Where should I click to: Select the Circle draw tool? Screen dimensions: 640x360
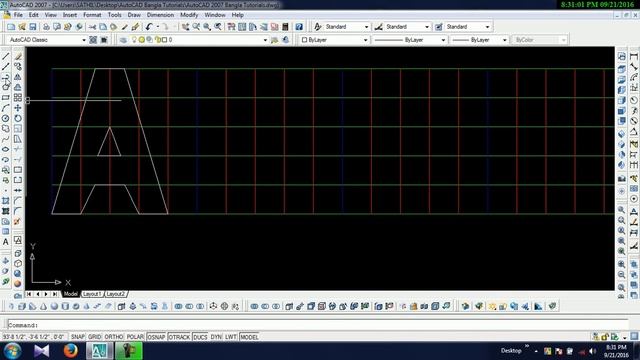tap(6, 118)
